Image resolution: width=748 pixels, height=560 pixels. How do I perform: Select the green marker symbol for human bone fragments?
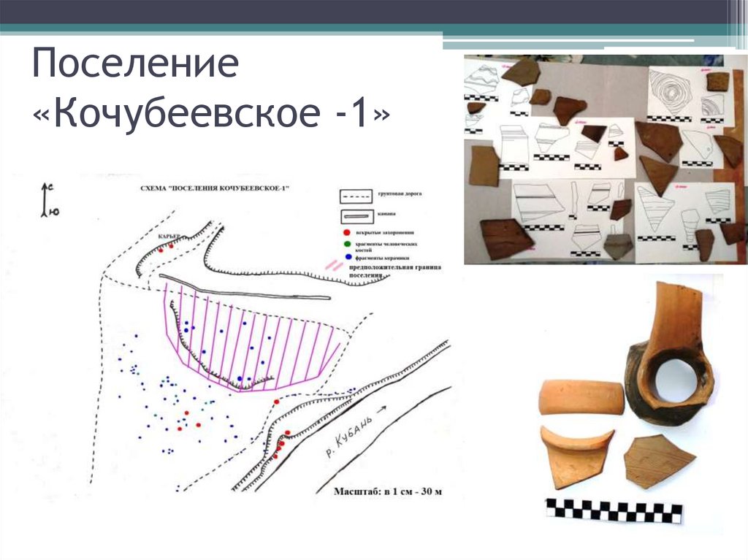point(347,244)
